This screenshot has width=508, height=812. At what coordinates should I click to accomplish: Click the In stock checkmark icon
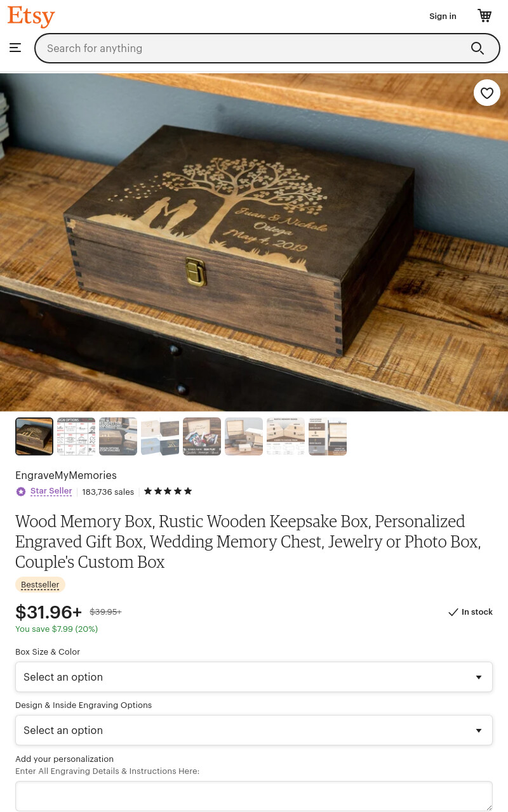pyautogui.click(x=453, y=612)
